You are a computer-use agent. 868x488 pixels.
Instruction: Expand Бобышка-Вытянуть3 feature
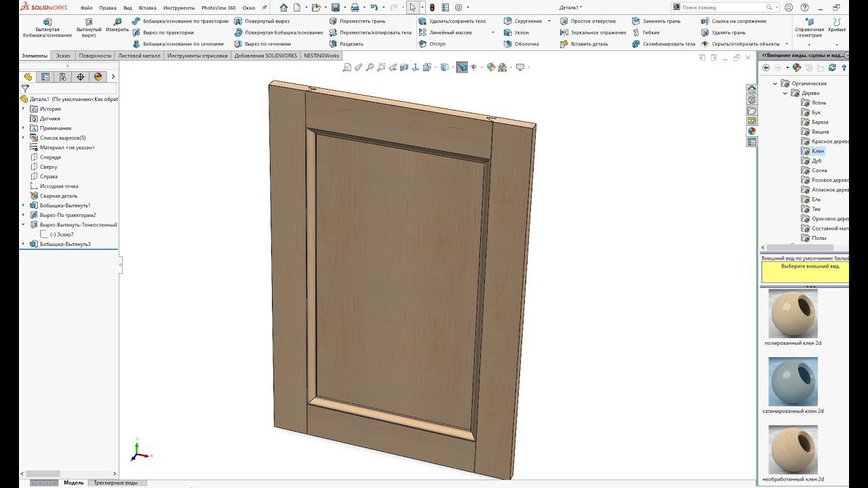tap(24, 244)
